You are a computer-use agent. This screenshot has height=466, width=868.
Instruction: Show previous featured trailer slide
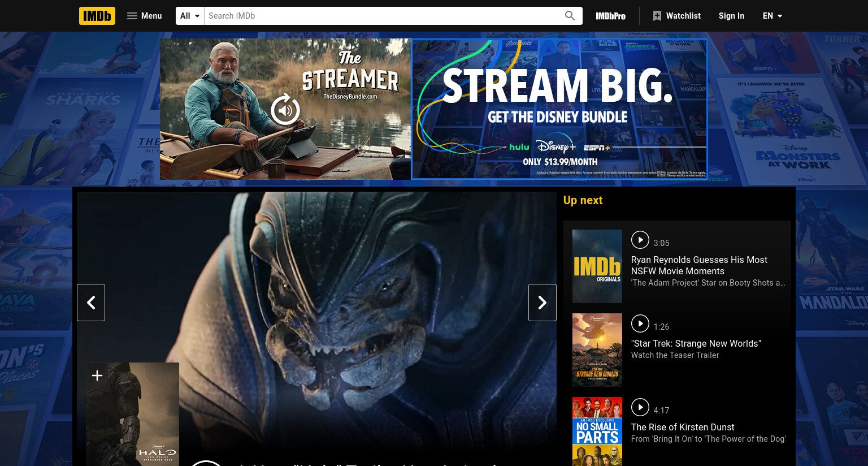point(91,303)
